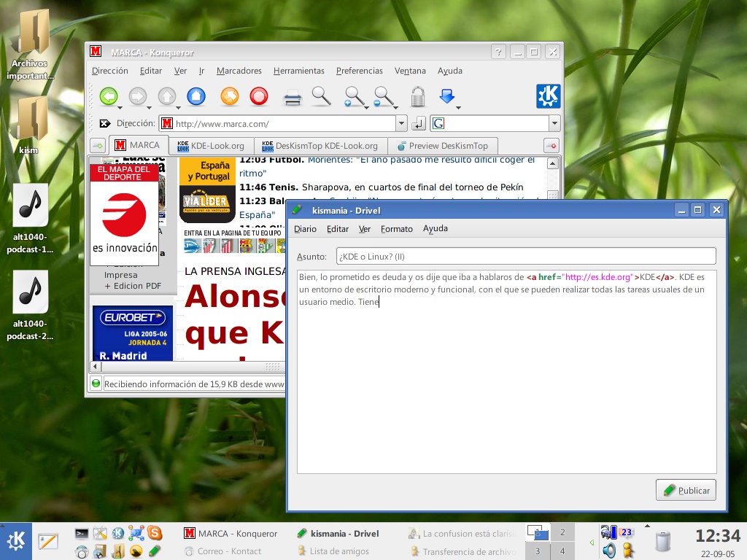The height and width of the screenshot is (560, 747).
Task: Click the KDE gear animation logo in Konqueror
Action: pos(548,96)
